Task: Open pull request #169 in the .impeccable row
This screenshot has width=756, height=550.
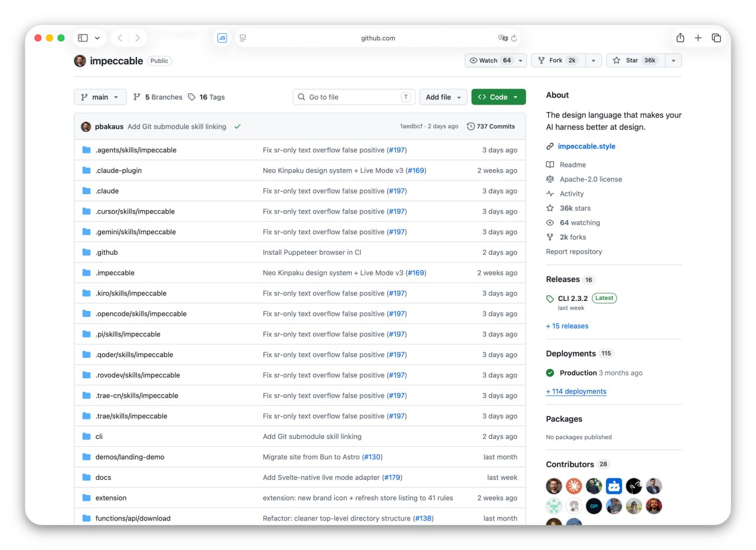Action: coord(416,273)
